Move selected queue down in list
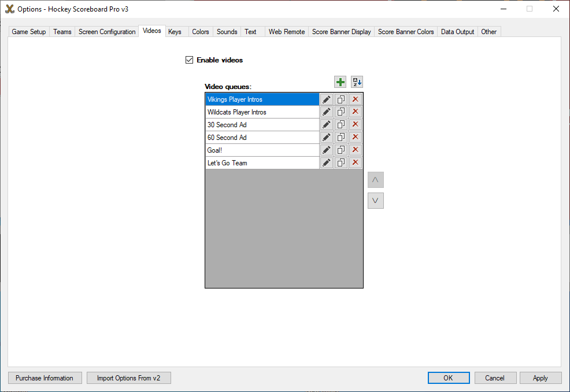Viewport: 570px width, 392px height. tap(375, 201)
